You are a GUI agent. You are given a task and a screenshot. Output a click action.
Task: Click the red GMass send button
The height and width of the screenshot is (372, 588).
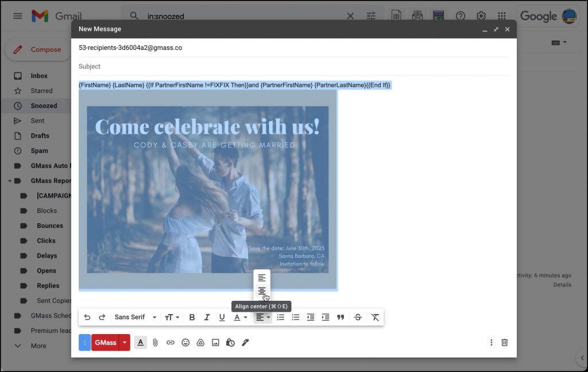(x=104, y=342)
